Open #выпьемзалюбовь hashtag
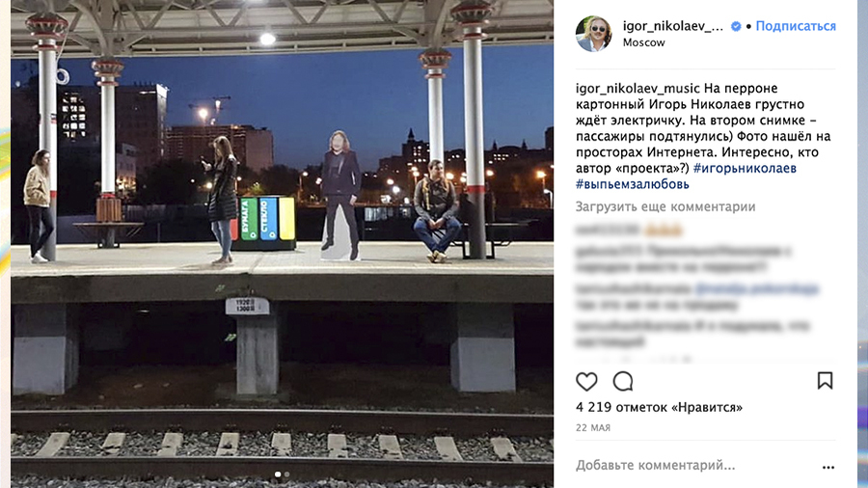 pyautogui.click(x=632, y=184)
